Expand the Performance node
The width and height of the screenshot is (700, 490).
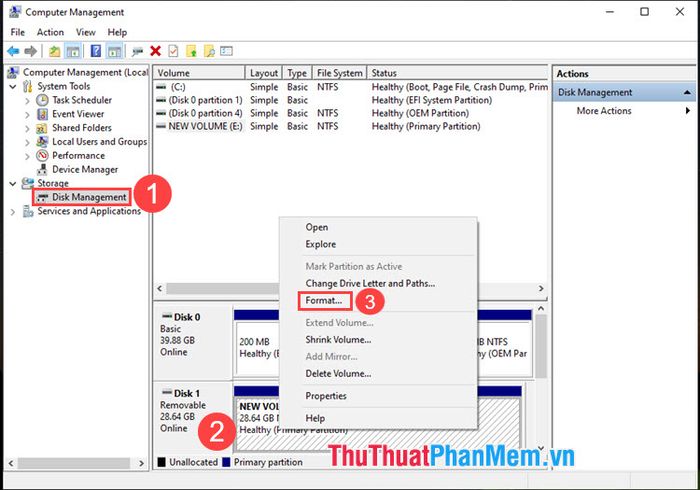27,156
